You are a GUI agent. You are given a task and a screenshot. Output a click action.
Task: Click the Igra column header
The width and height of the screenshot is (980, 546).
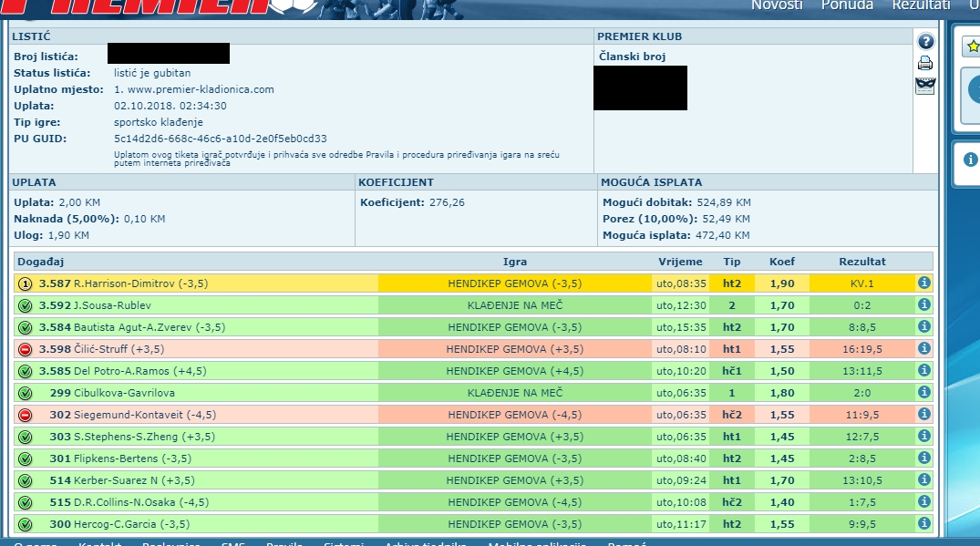click(x=515, y=262)
